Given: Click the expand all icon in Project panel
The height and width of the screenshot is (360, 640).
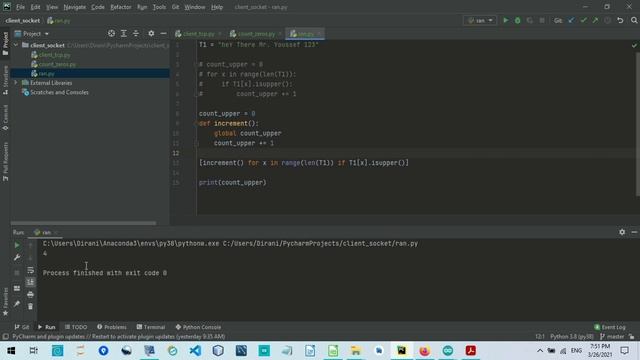Looking at the screenshot, I should (x=124, y=33).
